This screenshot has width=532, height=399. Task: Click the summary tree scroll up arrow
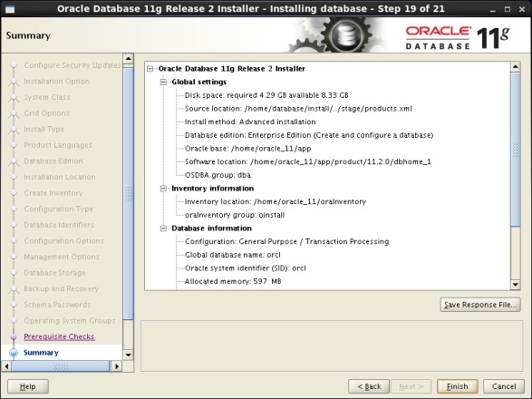[516, 66]
